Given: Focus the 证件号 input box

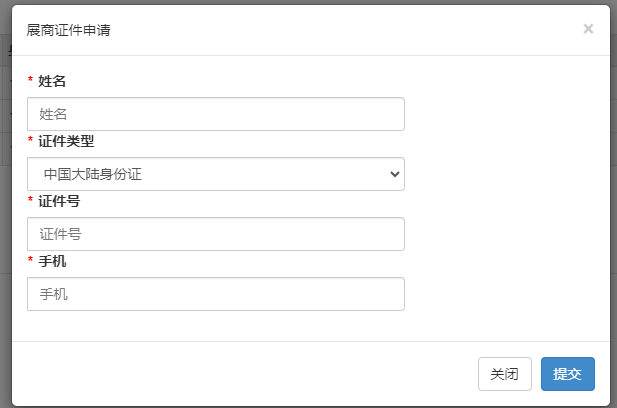Looking at the screenshot, I should click(216, 234).
